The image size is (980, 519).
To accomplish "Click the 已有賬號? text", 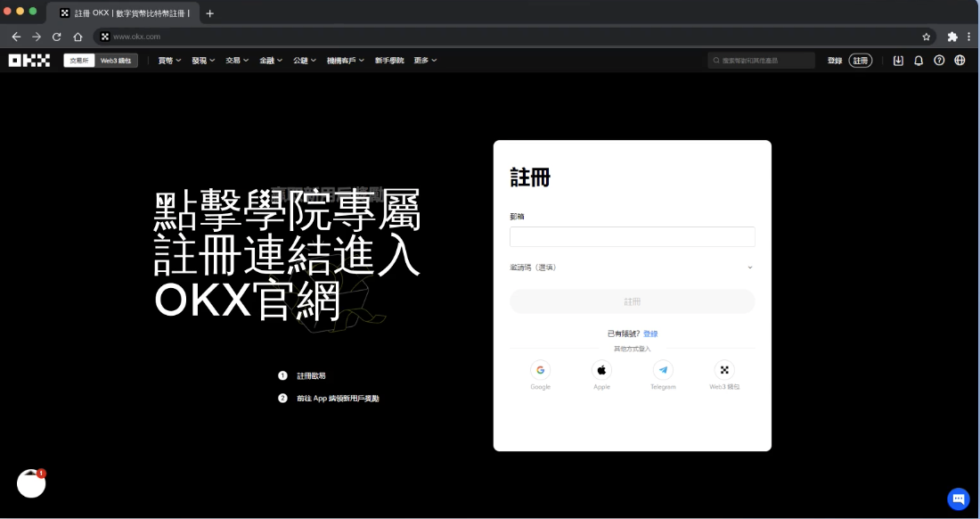I will 623,334.
